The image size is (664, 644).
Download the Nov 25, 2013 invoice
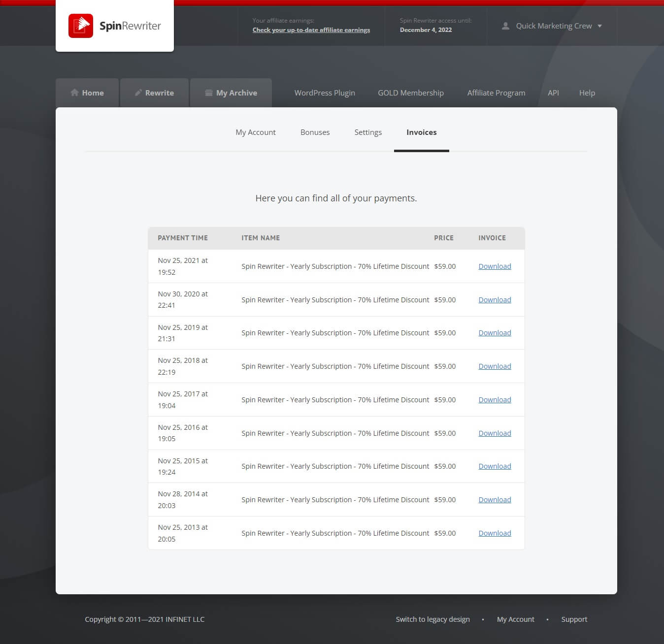[495, 533]
